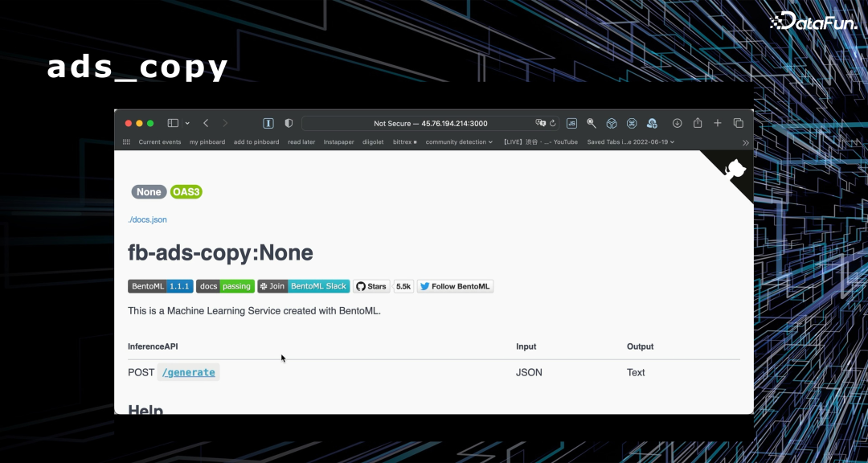
Task: Click the JS extension icon
Action: (x=571, y=123)
